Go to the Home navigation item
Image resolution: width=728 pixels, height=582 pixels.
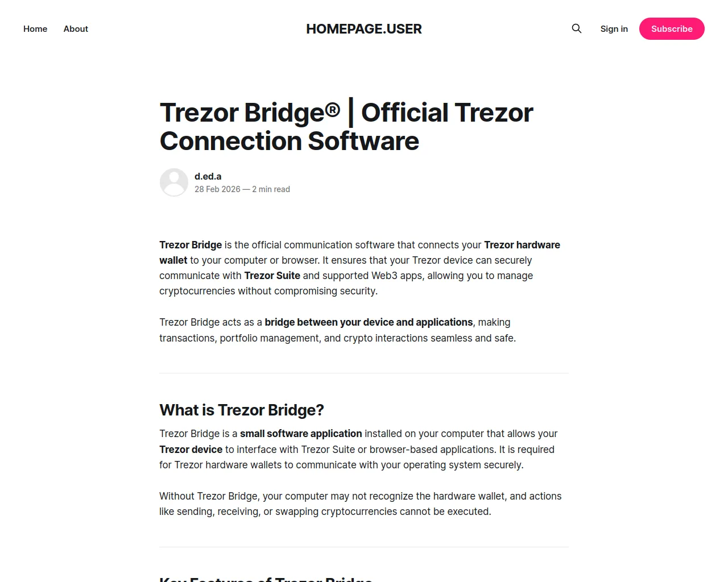(x=35, y=28)
